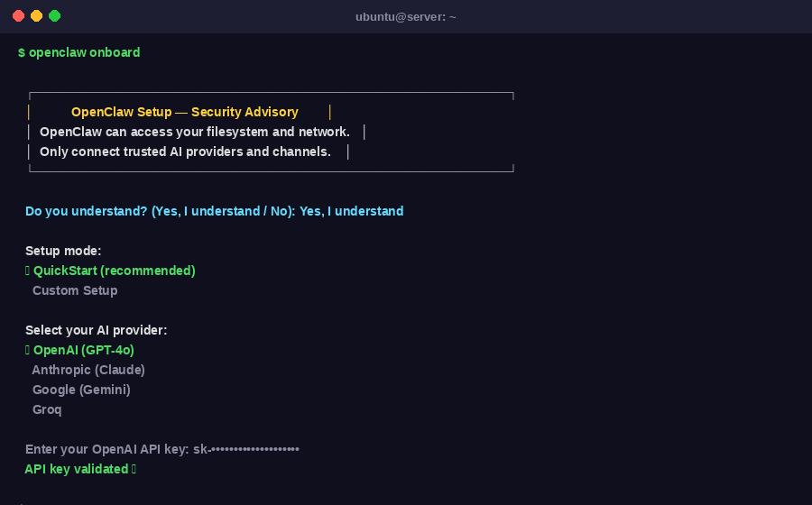Click the 'OpenClaw Setup' advisory heading
Viewport: 812px width, 505px height.
[x=121, y=112]
